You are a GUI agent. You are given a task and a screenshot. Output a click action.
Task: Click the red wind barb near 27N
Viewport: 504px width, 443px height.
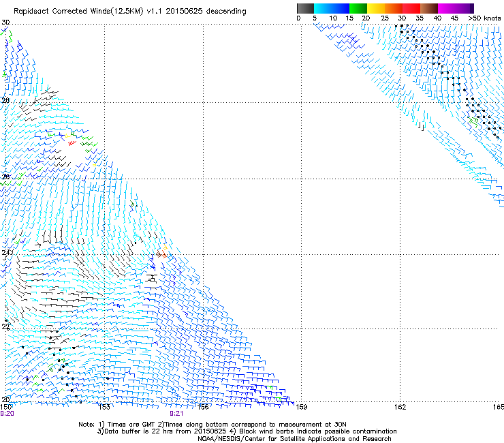point(72,143)
